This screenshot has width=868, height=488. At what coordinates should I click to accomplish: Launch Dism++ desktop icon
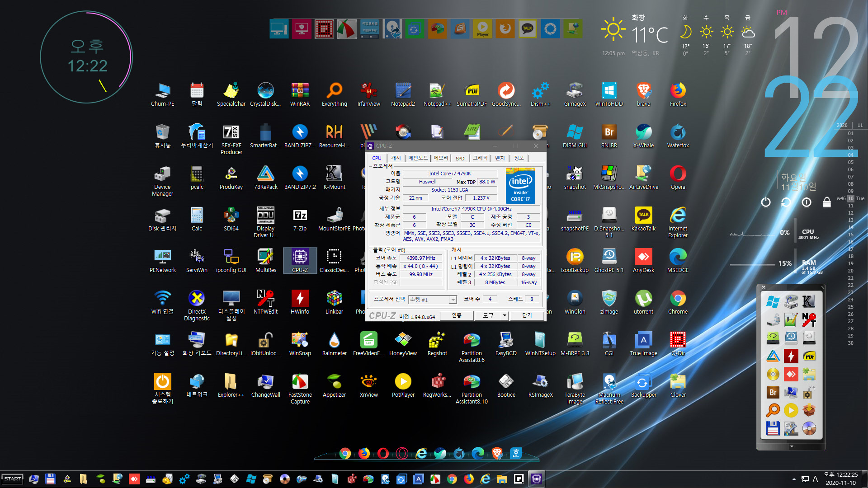coord(541,94)
